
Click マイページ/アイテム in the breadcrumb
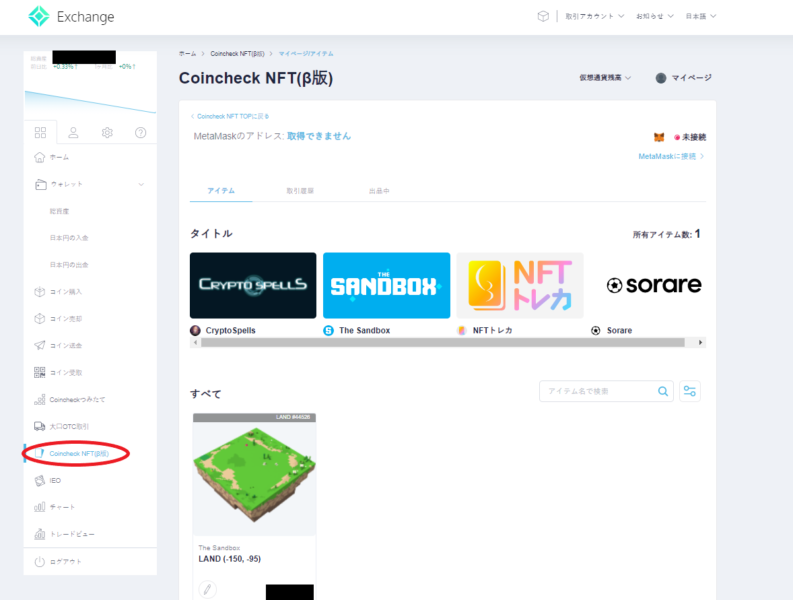pos(306,54)
